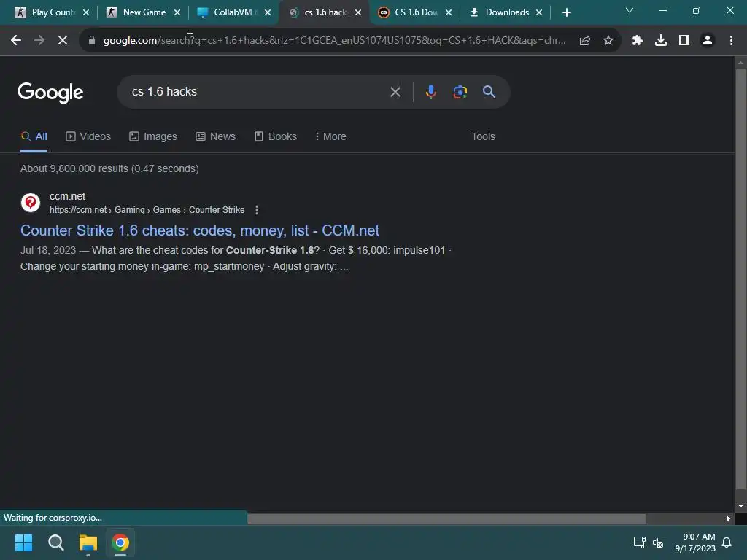Filter results by Images
Viewport: 747px width, 560px height.
click(153, 136)
